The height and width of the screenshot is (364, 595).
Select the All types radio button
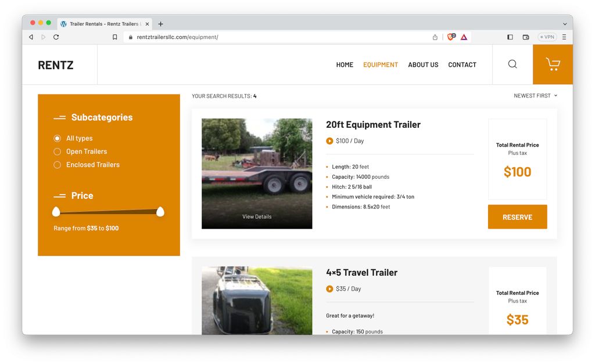point(57,138)
